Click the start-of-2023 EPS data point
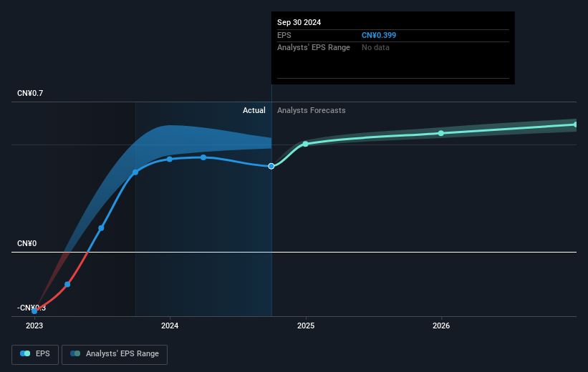Viewport: 588px width, 372px height. pos(34,311)
